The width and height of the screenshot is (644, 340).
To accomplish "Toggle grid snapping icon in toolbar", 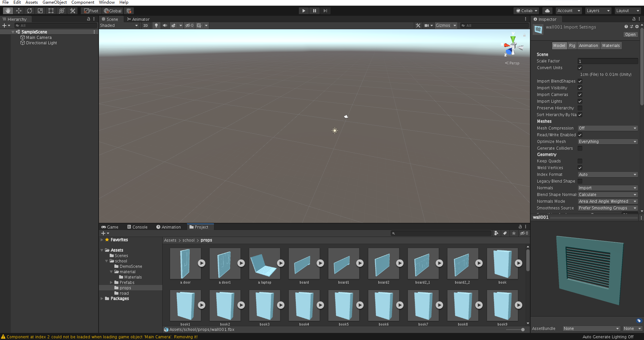I will [129, 11].
